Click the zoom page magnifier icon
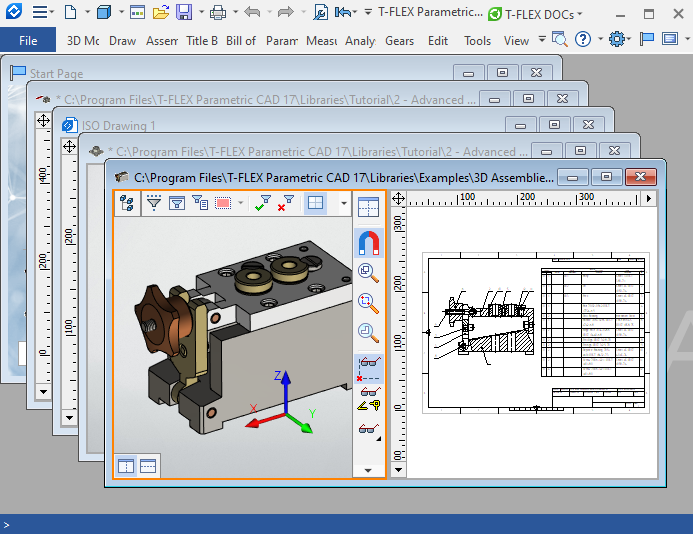 coord(368,333)
